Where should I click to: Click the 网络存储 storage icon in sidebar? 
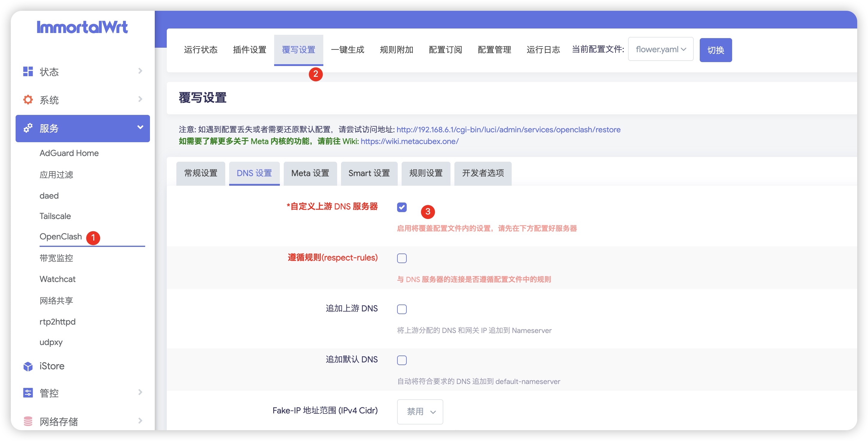[x=28, y=421]
